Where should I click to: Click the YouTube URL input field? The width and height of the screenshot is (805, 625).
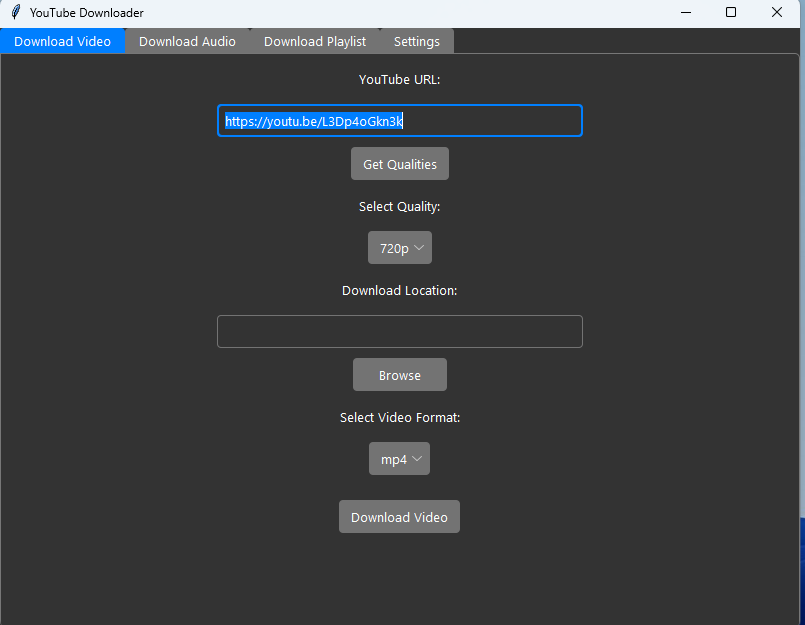pyautogui.click(x=399, y=121)
